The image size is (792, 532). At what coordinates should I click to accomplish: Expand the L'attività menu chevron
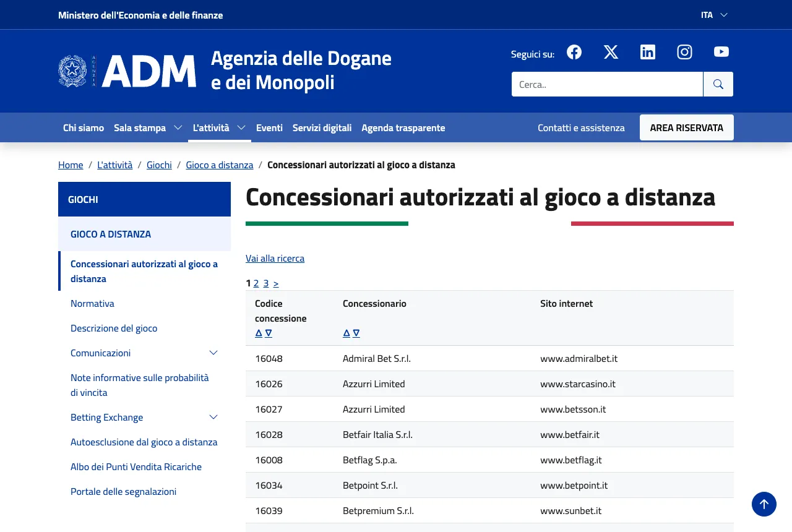click(x=241, y=127)
